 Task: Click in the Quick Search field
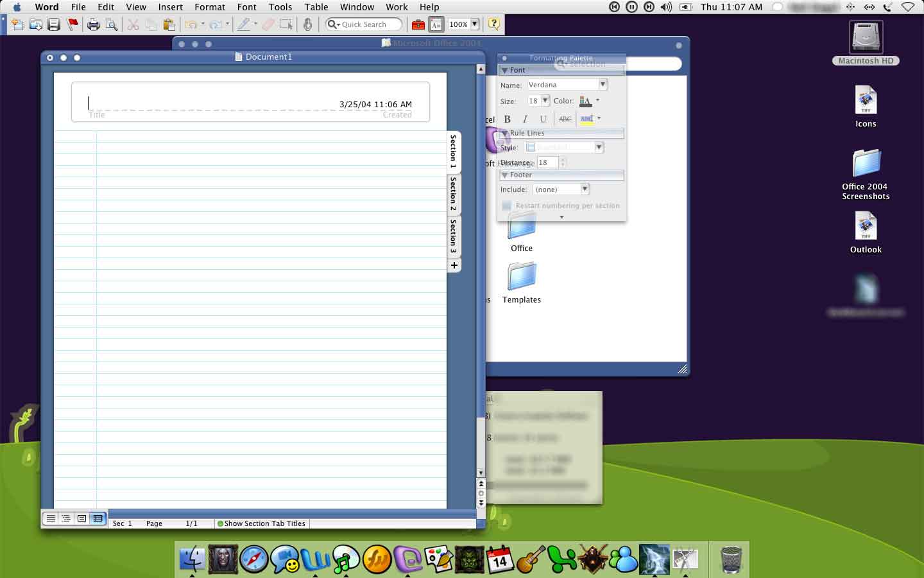coord(364,24)
